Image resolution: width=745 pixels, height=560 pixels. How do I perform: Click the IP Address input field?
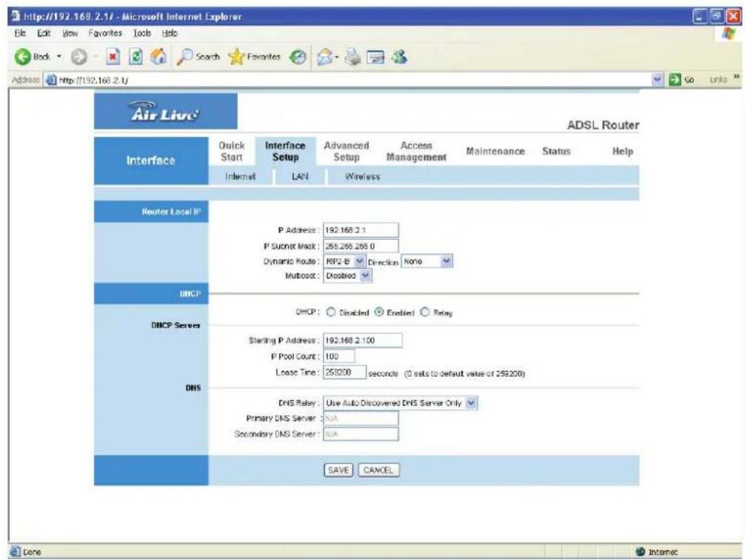tap(361, 230)
